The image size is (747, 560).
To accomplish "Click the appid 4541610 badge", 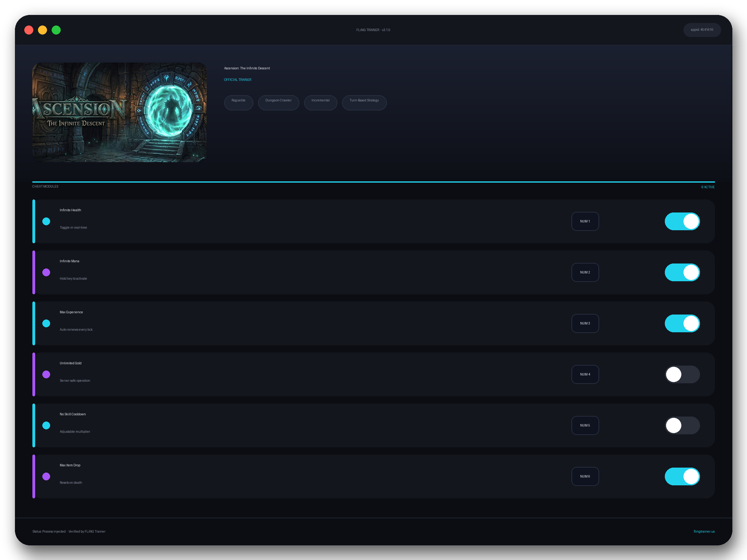I will tap(702, 30).
